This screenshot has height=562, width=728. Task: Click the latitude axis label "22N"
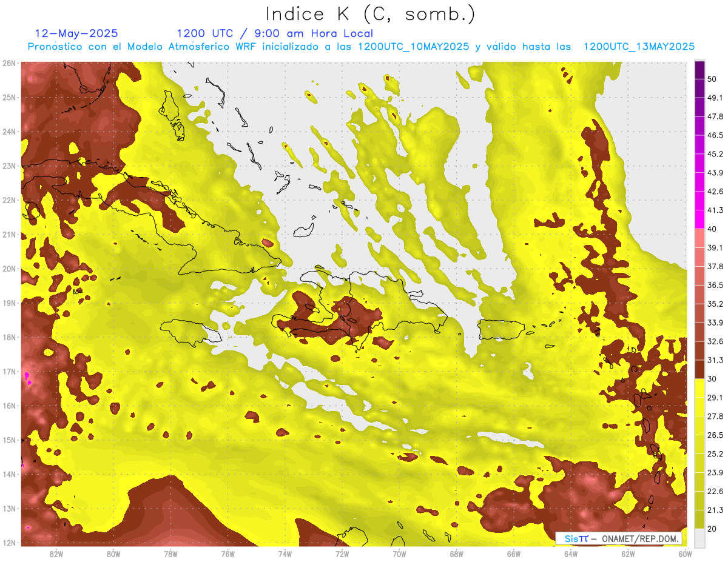9,200
